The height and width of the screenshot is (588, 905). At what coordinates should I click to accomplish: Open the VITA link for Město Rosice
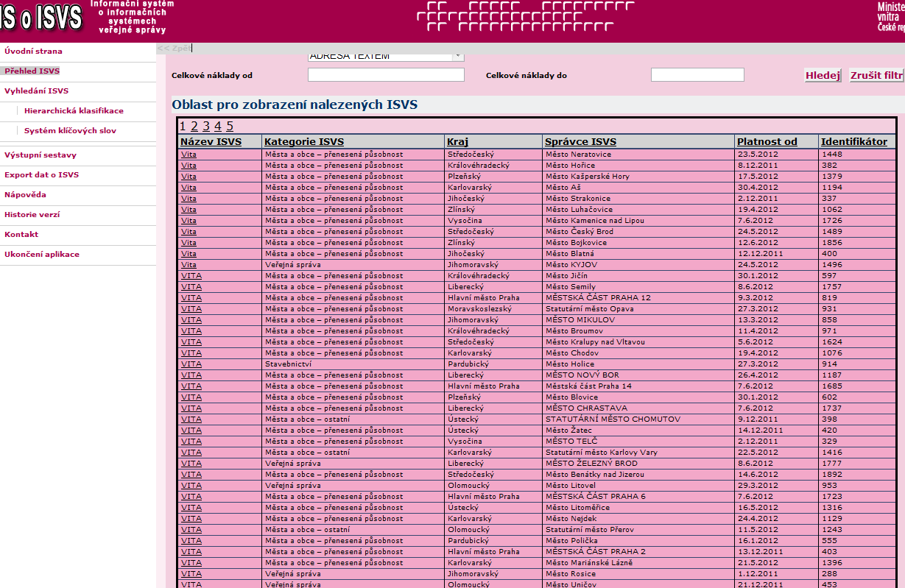[191, 574]
